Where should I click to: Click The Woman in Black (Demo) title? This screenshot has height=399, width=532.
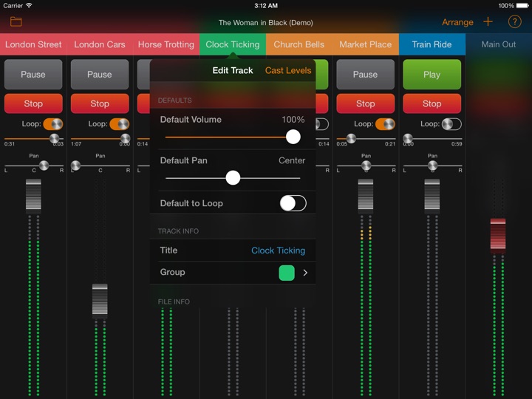[266, 23]
